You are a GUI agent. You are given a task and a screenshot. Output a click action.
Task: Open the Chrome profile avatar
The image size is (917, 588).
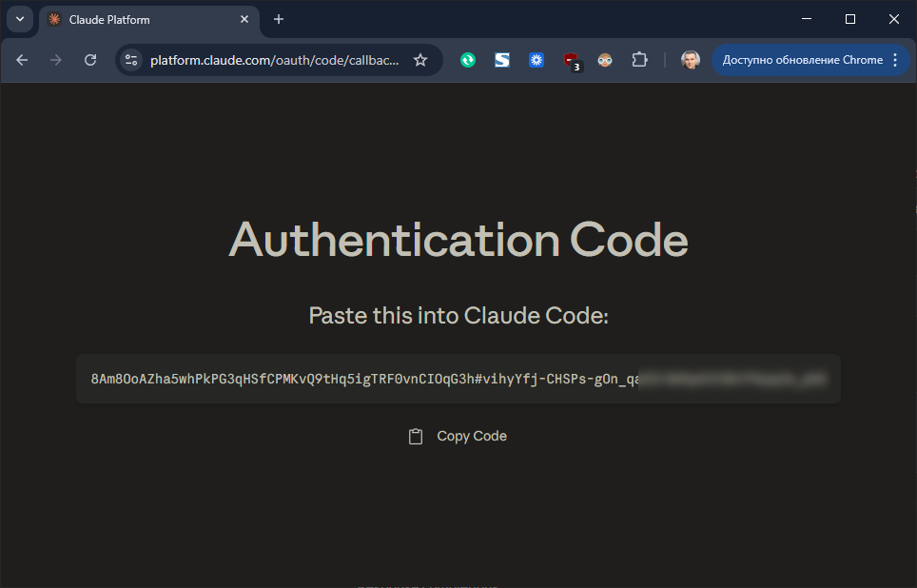tap(690, 59)
